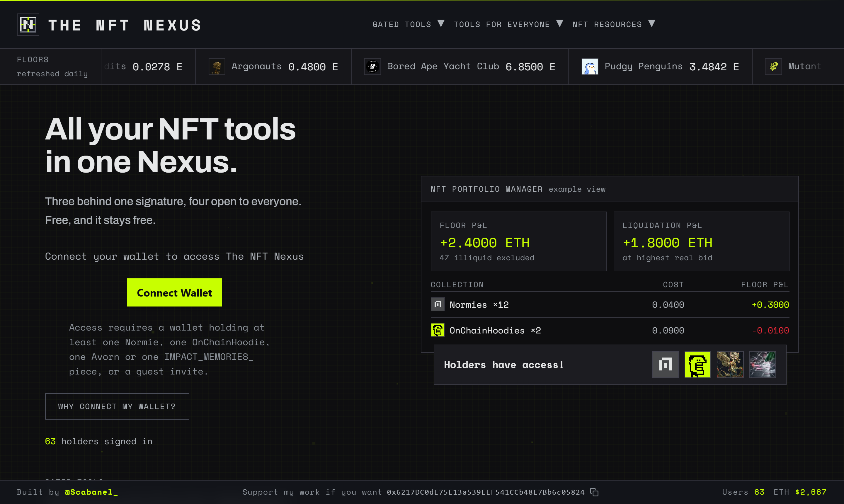The image size is (844, 504).
Task: Click the COST column header
Action: click(673, 285)
